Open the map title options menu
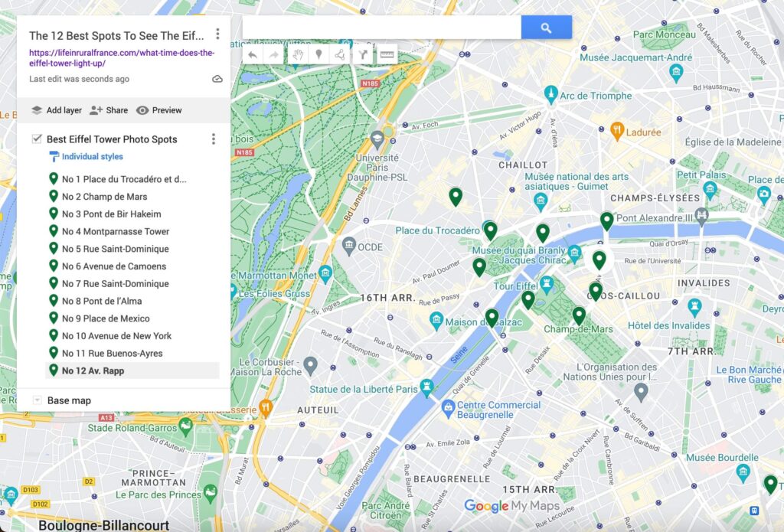The image size is (784, 532). click(217, 34)
